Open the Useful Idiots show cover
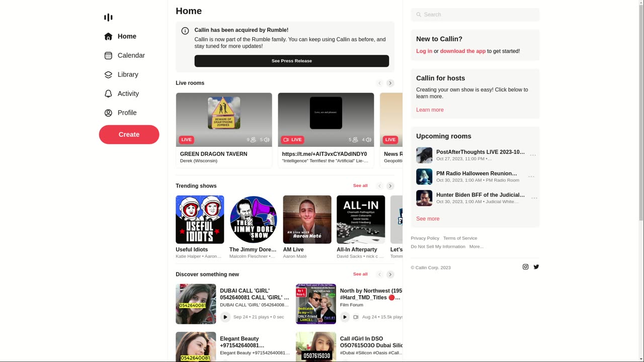This screenshot has width=644, height=362. [x=200, y=220]
